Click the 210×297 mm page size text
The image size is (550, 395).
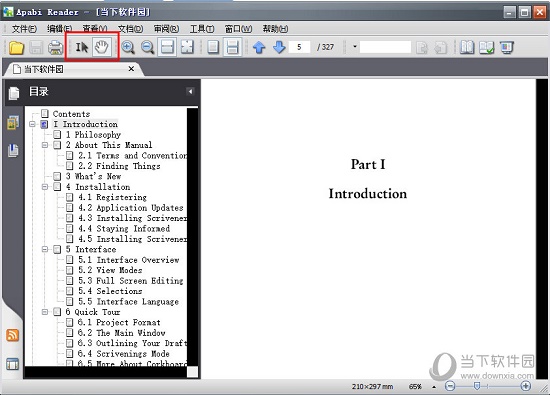click(x=373, y=387)
